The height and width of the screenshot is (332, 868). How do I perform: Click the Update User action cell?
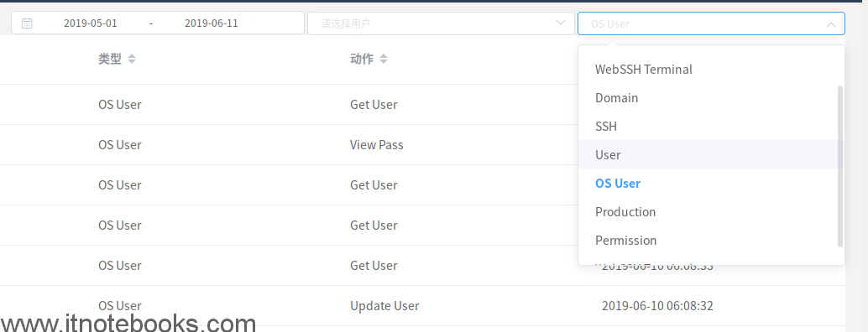tap(384, 305)
